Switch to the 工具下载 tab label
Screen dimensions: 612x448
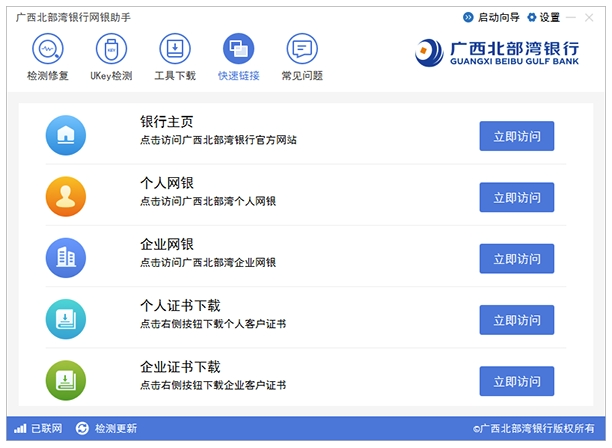(x=175, y=76)
